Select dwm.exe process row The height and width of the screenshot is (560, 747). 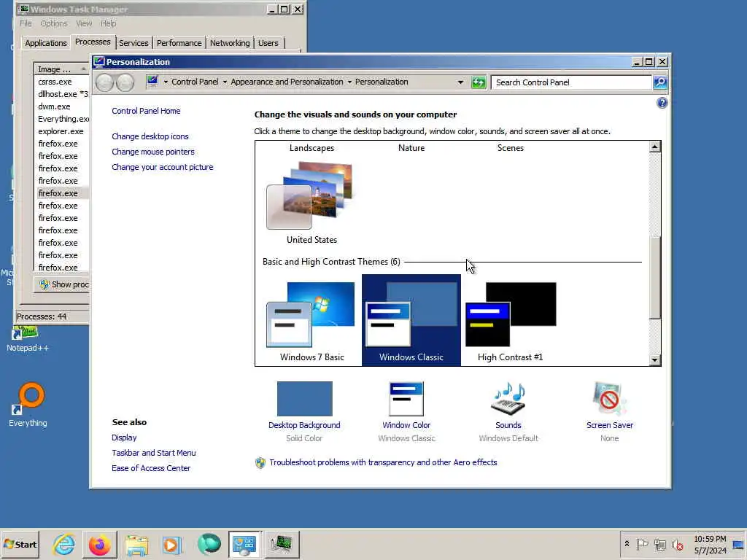62,106
